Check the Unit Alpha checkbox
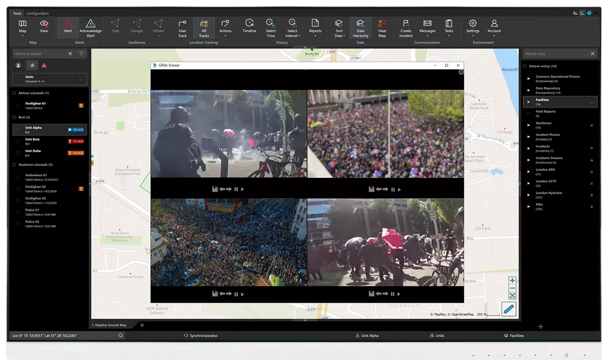 18,130
